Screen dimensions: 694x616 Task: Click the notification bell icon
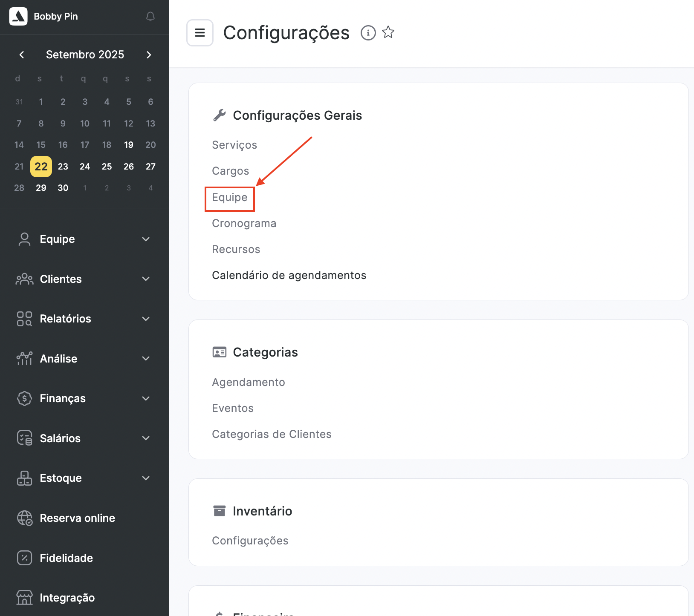click(150, 17)
